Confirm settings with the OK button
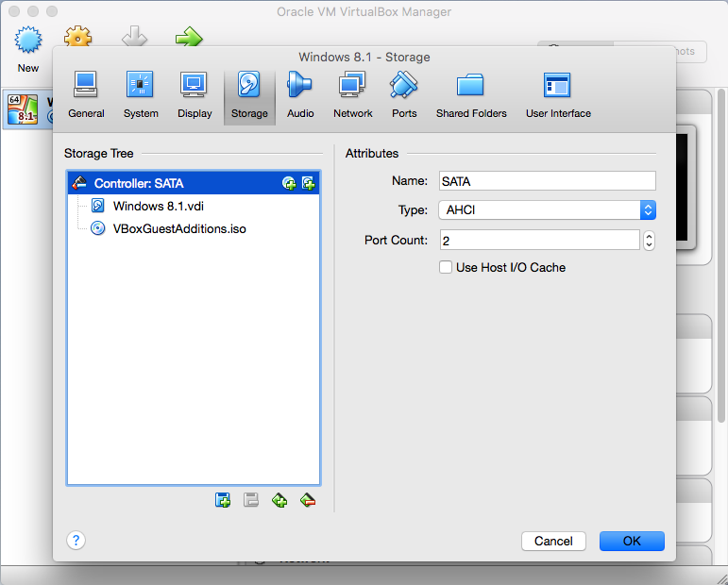This screenshot has width=728, height=585. pos(632,541)
